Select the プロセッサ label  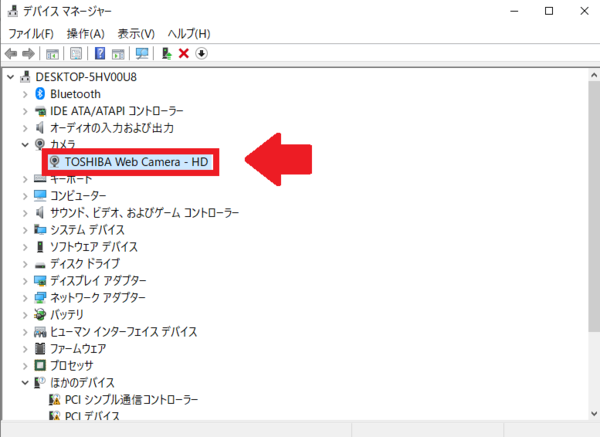72,365
